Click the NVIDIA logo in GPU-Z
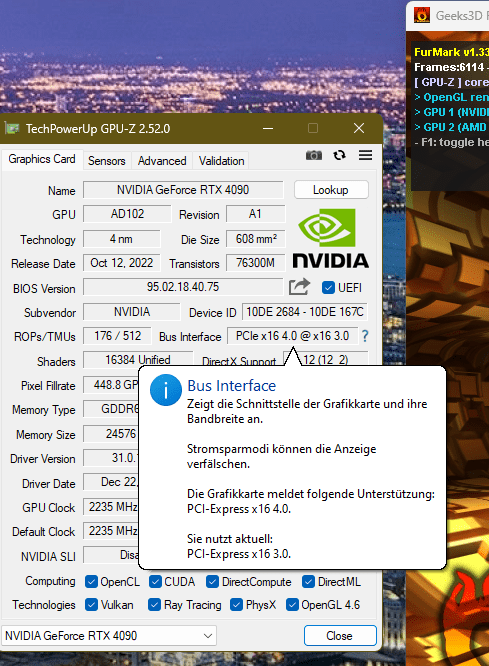The height and width of the screenshot is (666, 489). pos(331,239)
